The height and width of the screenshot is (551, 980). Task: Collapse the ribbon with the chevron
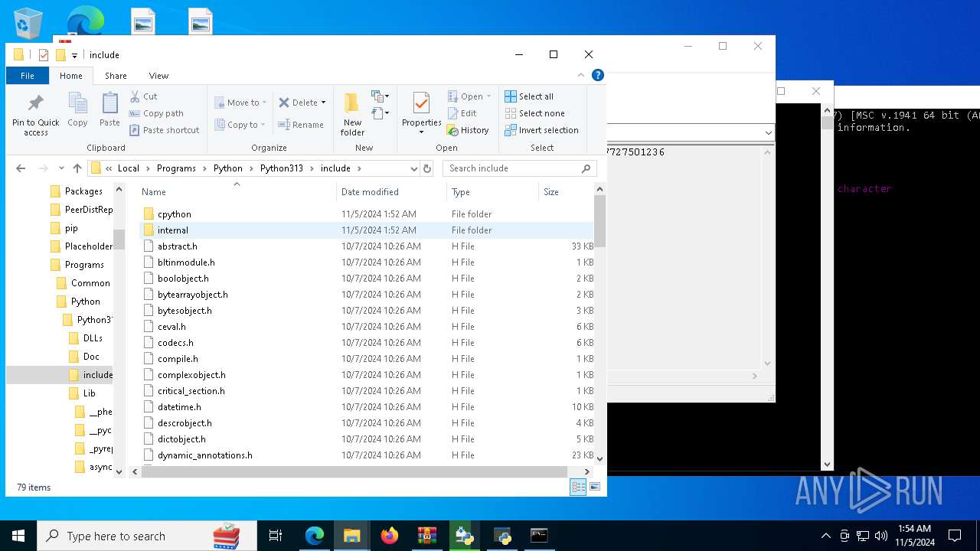pyautogui.click(x=582, y=75)
